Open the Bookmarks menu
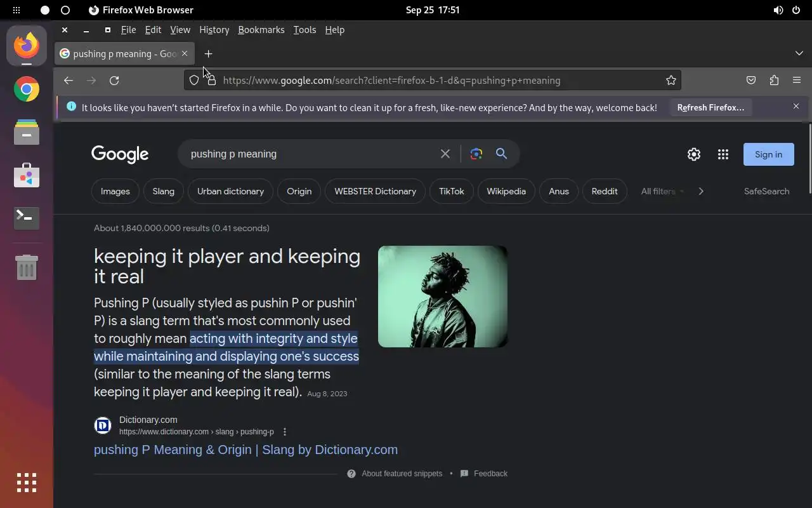 point(261,30)
